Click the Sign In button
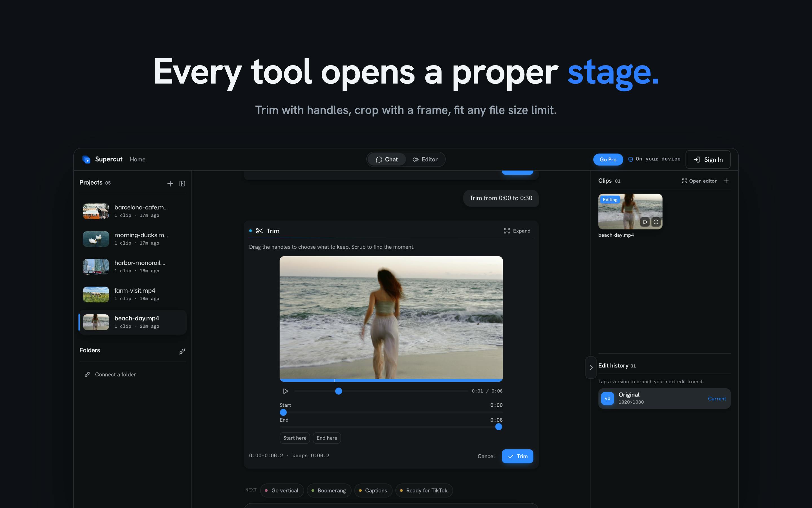The image size is (812, 508). [x=708, y=159]
